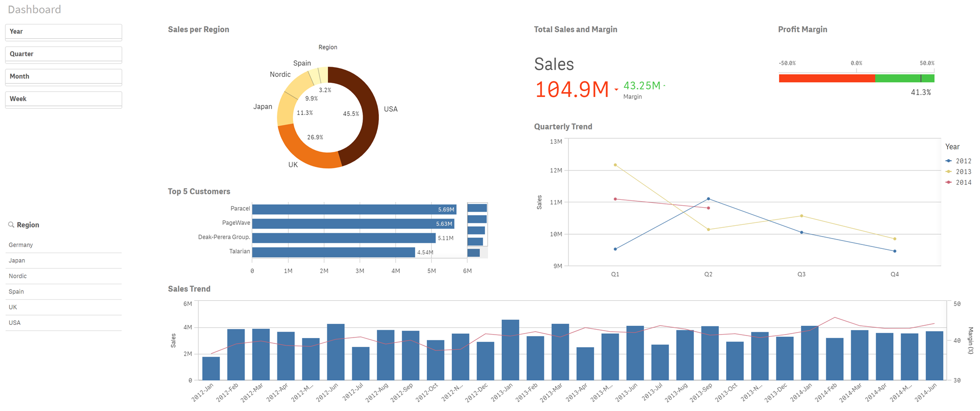
Task: Open the Month filter field
Action: coord(63,76)
